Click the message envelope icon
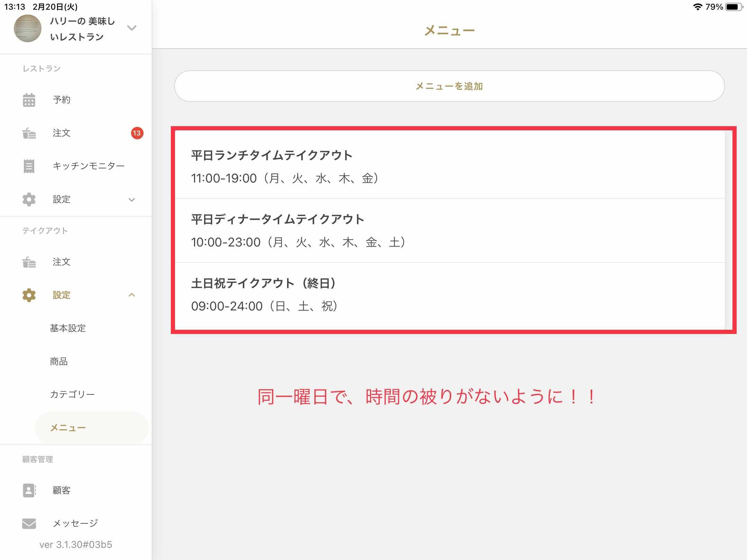747x560 pixels. tap(29, 523)
